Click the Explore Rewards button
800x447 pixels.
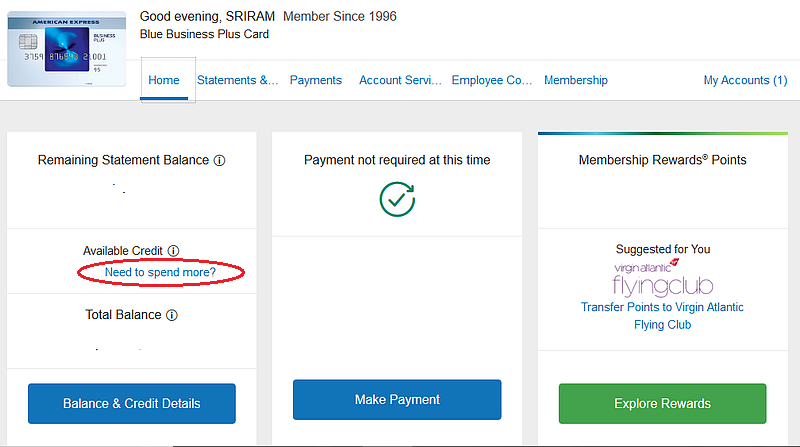pyautogui.click(x=662, y=404)
